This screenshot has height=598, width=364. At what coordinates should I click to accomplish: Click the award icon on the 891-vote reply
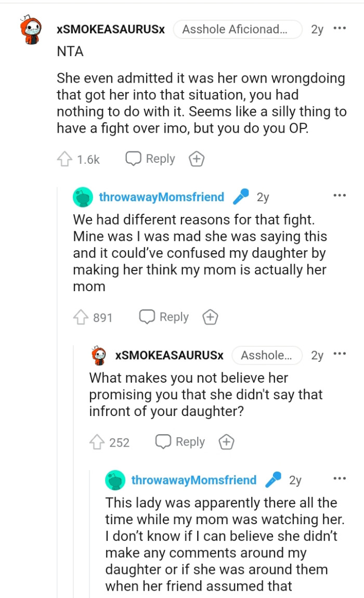click(210, 317)
